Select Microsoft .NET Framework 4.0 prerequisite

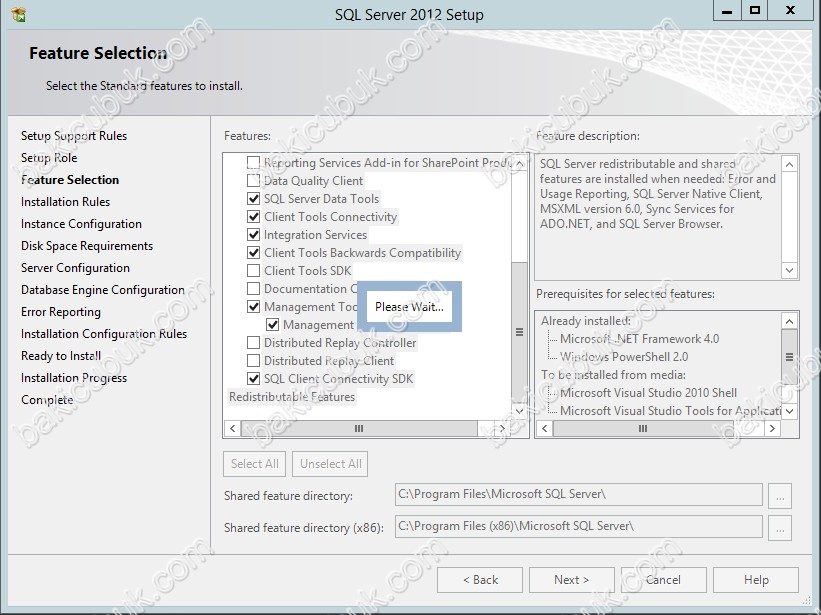tap(639, 339)
